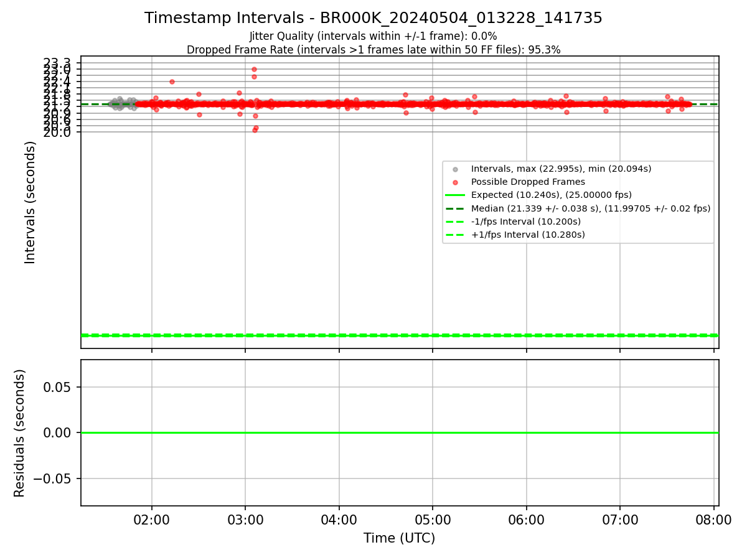Click the 'Dropped Frame Rate' subtitle line

tap(374, 50)
